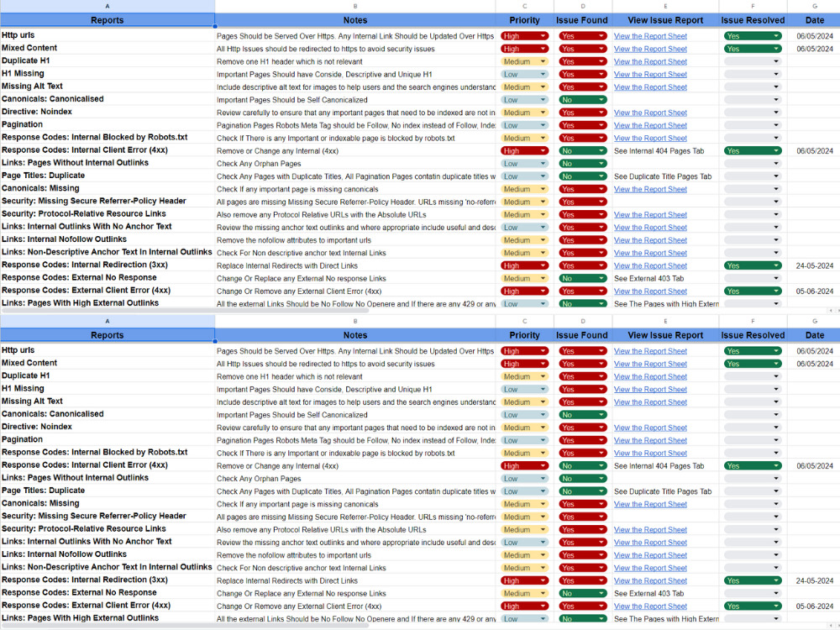This screenshot has height=630, width=840.
Task: Open Priority dropdown for Http urls in top sheet
Action: pyautogui.click(x=524, y=36)
